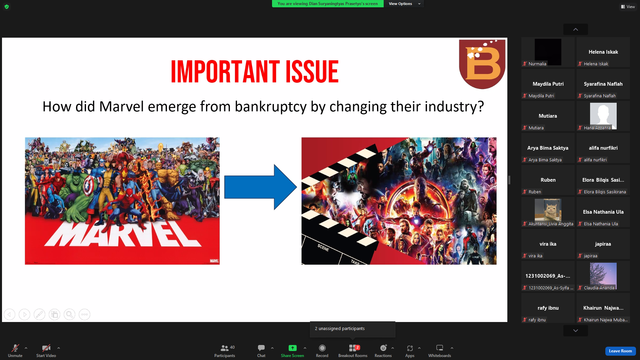
Task: Open Breakout Rooms
Action: 353,350
